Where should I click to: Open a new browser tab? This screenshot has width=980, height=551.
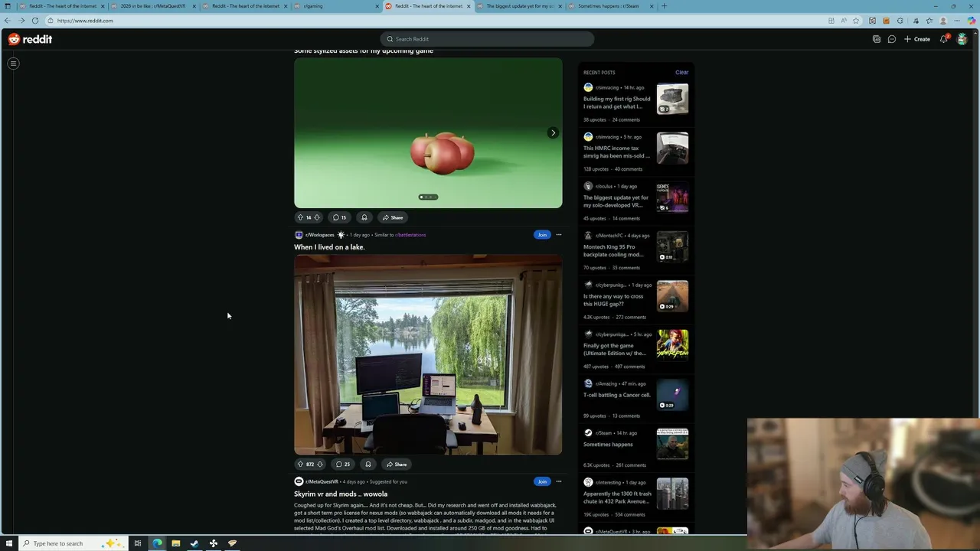pos(664,6)
